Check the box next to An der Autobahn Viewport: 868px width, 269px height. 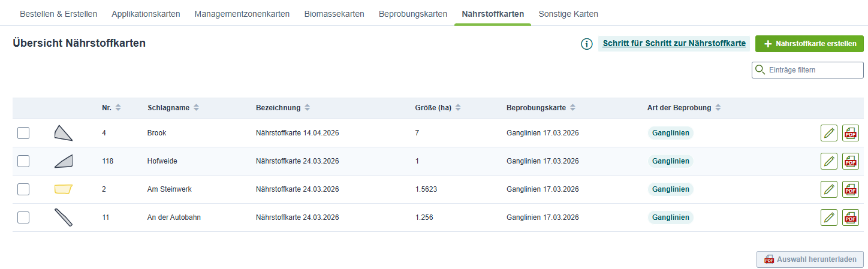[x=23, y=217]
